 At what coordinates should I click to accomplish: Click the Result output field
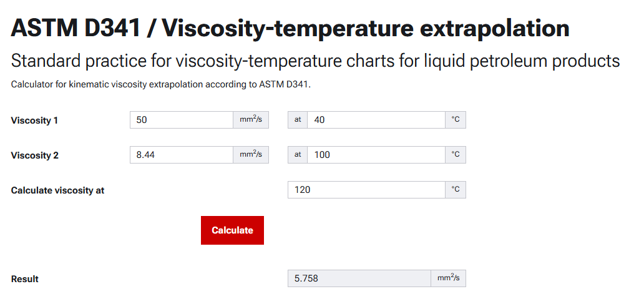point(359,278)
